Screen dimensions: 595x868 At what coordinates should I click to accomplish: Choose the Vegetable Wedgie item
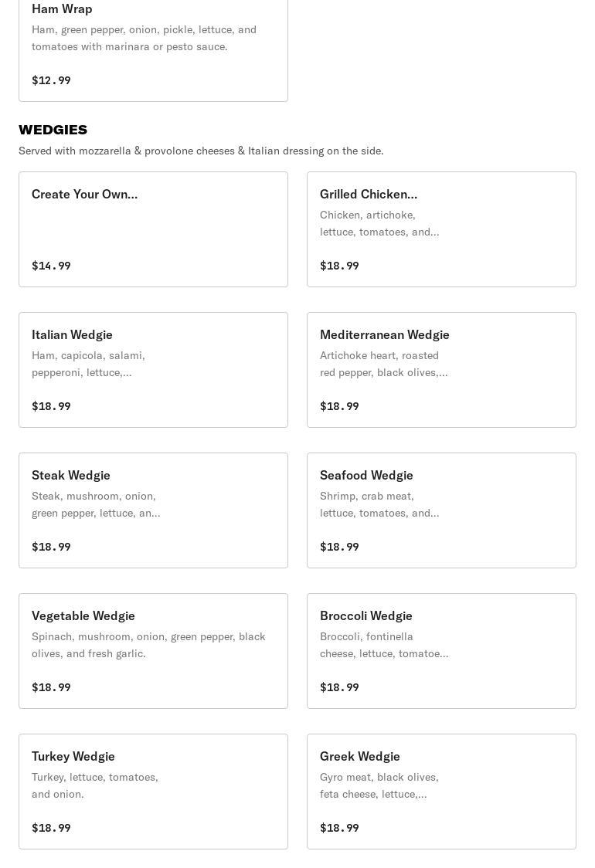coord(153,650)
